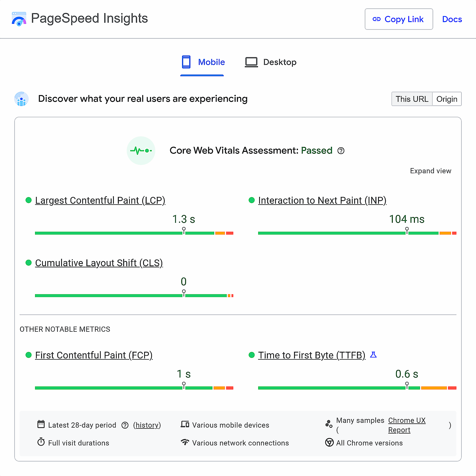Click the clock icon beside Full visit durations

click(x=41, y=442)
